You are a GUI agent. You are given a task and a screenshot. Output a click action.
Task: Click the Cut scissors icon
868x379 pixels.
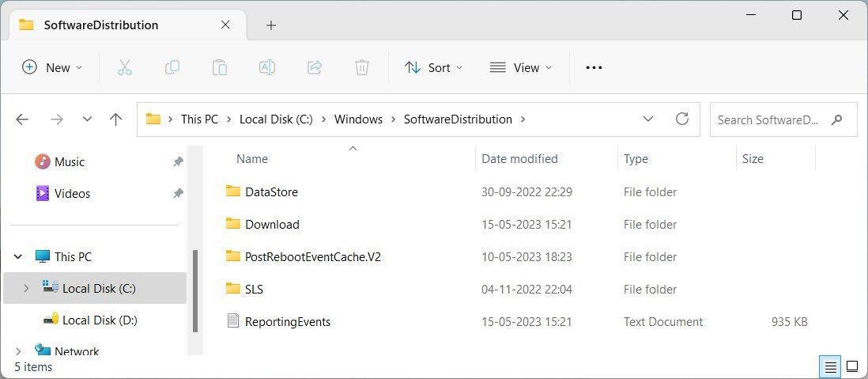pyautogui.click(x=124, y=67)
